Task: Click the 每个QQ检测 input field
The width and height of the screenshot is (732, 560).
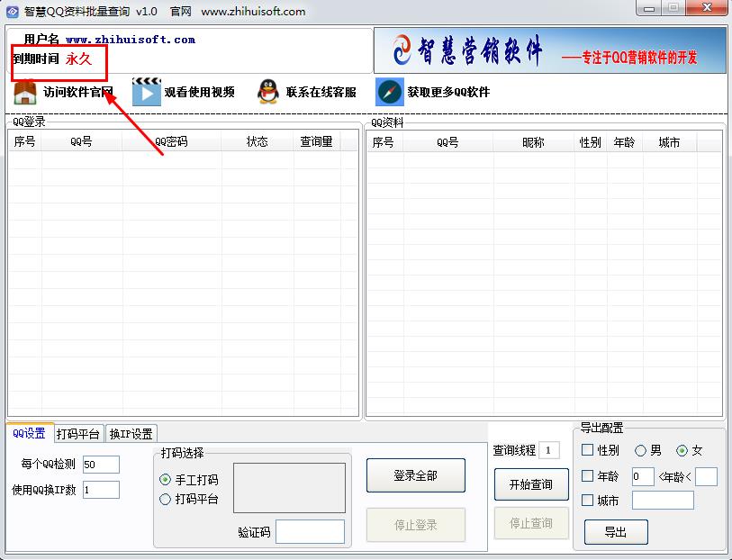Action: click(101, 465)
